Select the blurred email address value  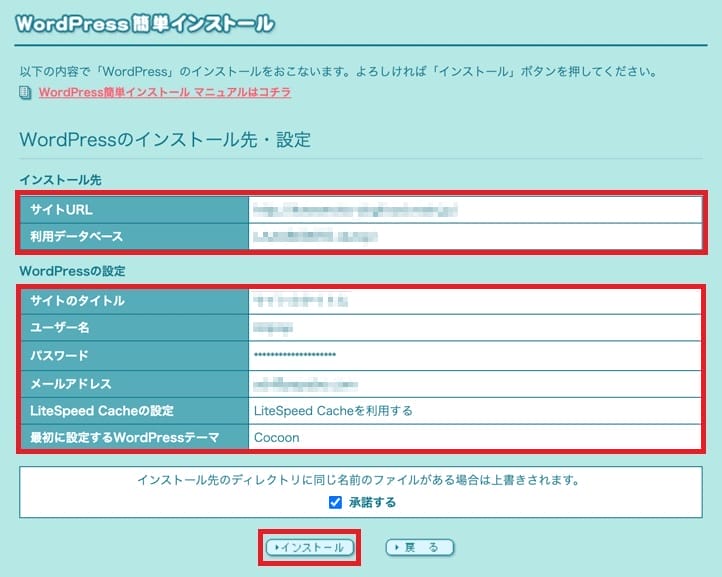[306, 383]
